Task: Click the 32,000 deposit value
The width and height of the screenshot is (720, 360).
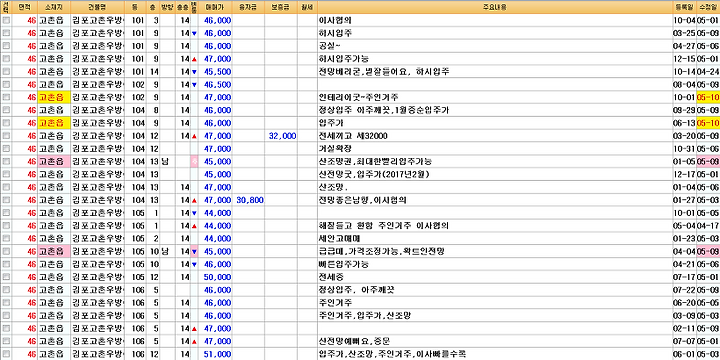Action: coord(281,136)
